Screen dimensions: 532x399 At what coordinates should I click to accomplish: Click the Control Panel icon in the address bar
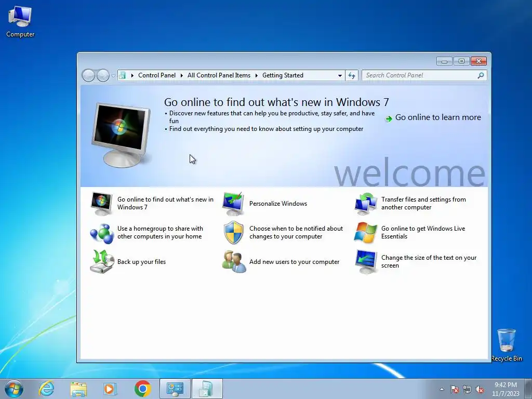point(122,75)
